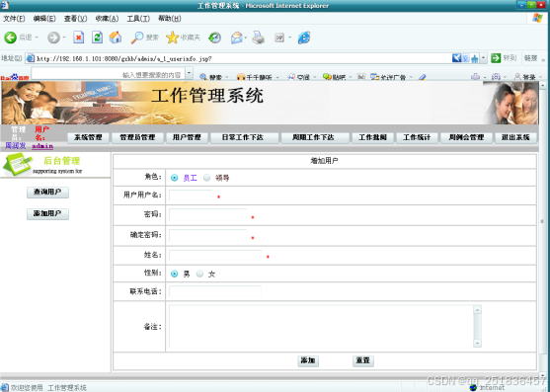This screenshot has width=550, height=392.
Task: Click the Internet zone globe icon
Action: coord(473,387)
